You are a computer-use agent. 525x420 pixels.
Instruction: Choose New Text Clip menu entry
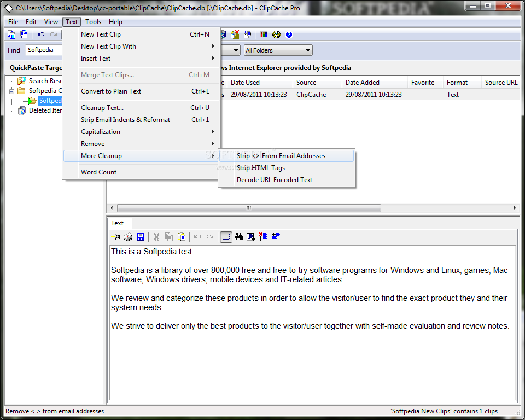141,34
